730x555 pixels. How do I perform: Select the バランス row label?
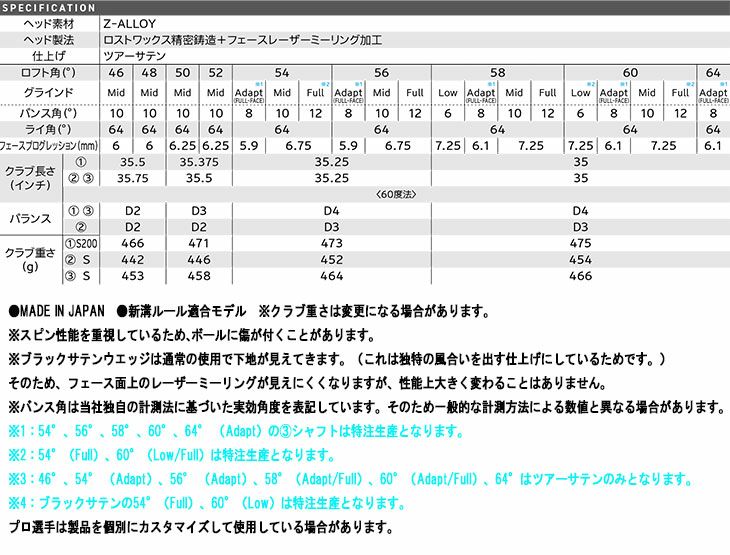click(x=30, y=218)
